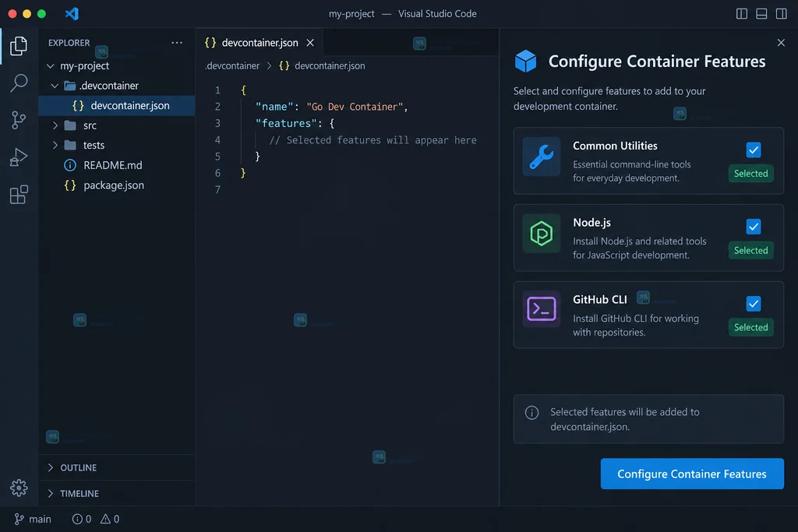The width and height of the screenshot is (798, 532).
Task: Click the GitHub CLI feature title
Action: coord(599,300)
